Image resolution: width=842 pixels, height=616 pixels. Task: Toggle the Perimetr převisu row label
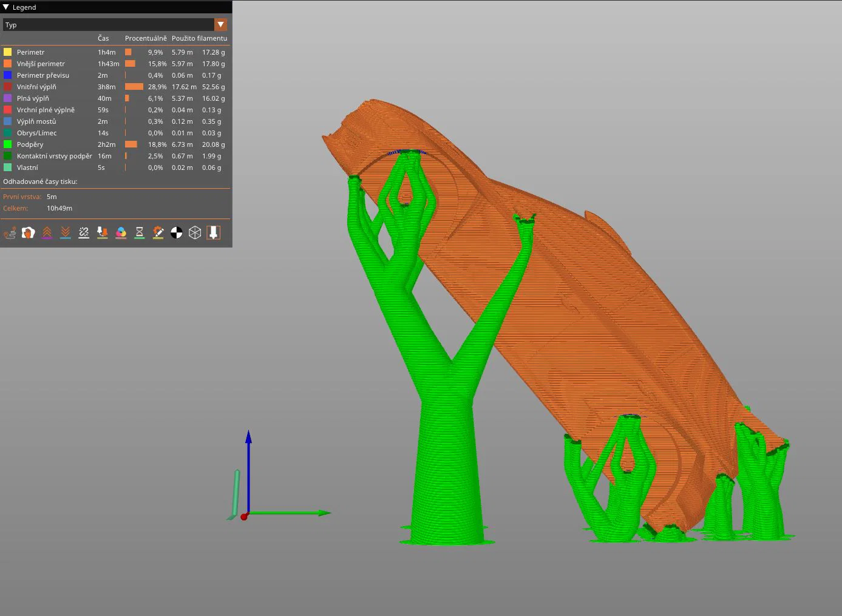click(43, 75)
